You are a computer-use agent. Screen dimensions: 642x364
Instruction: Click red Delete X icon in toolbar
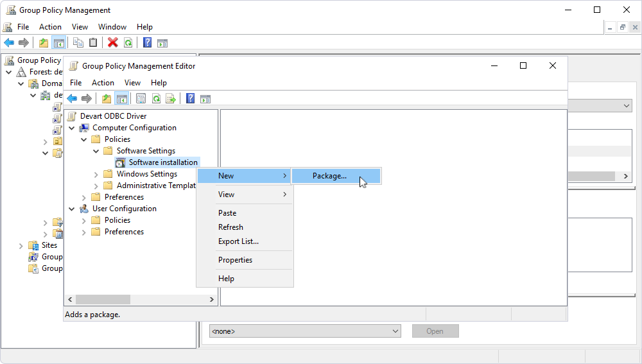112,42
